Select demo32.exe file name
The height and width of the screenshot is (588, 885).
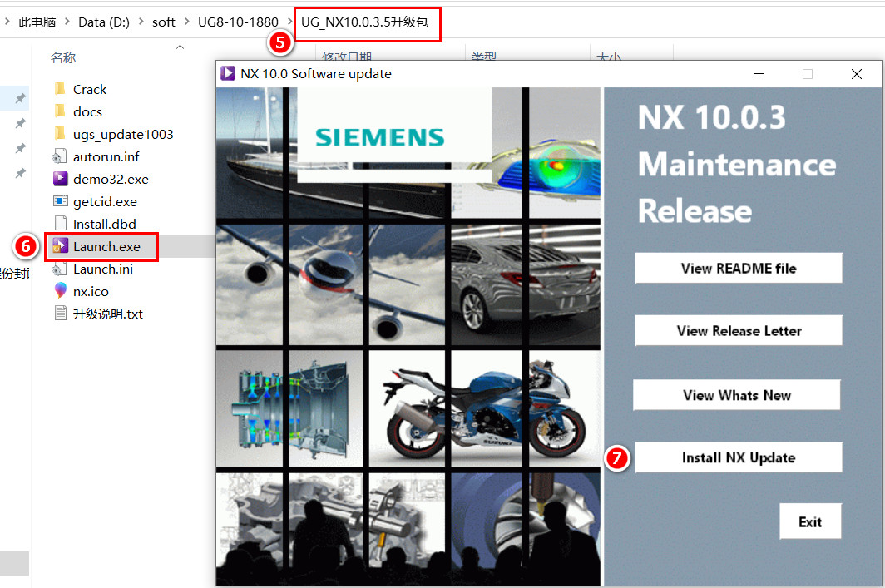click(111, 179)
